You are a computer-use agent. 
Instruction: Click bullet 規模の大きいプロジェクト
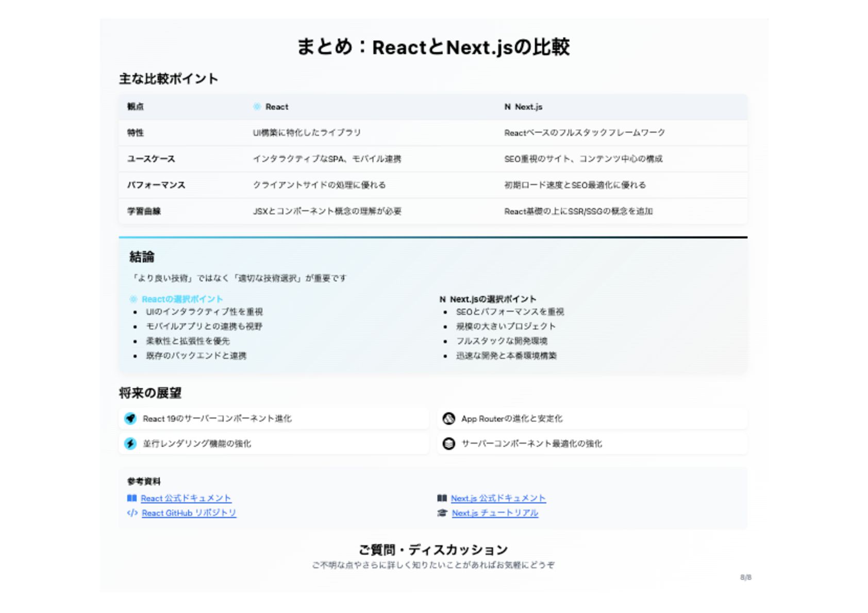506,327
